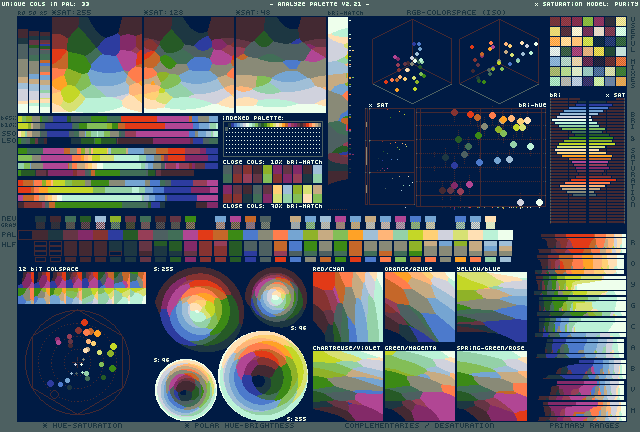
Task: Click the 'Analyze Palette v2.21' title
Action: pos(320,4)
